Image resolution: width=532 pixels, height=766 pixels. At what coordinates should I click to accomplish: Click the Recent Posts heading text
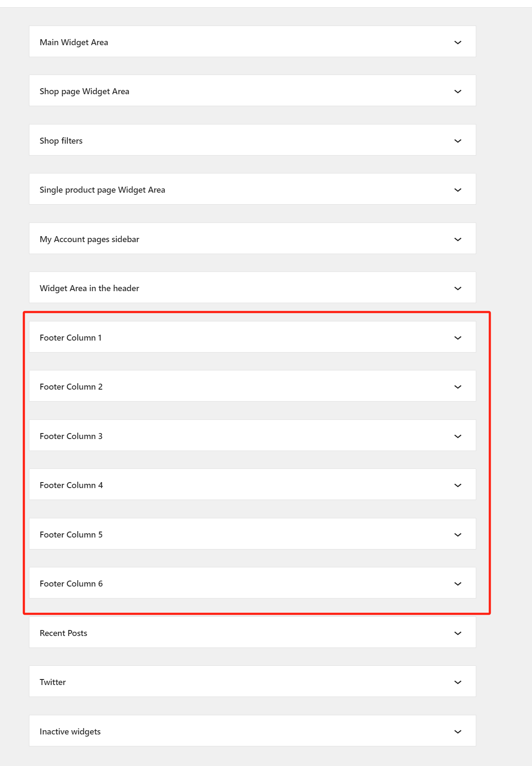pyautogui.click(x=63, y=633)
